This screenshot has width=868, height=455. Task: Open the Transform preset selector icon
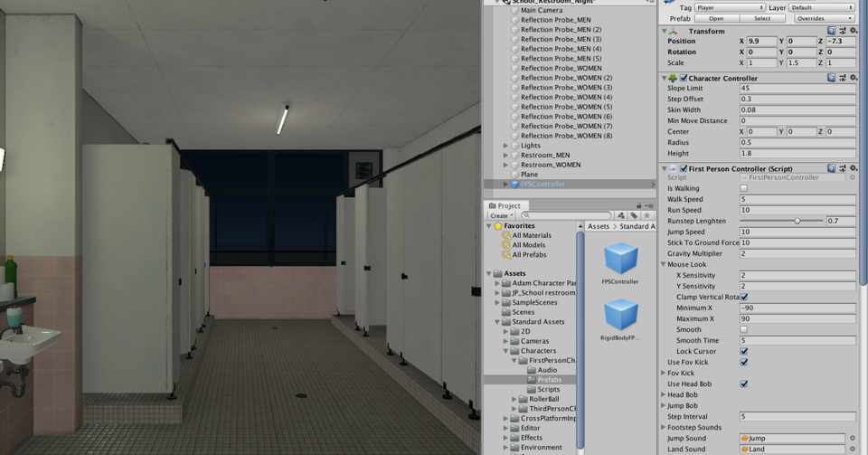843,31
